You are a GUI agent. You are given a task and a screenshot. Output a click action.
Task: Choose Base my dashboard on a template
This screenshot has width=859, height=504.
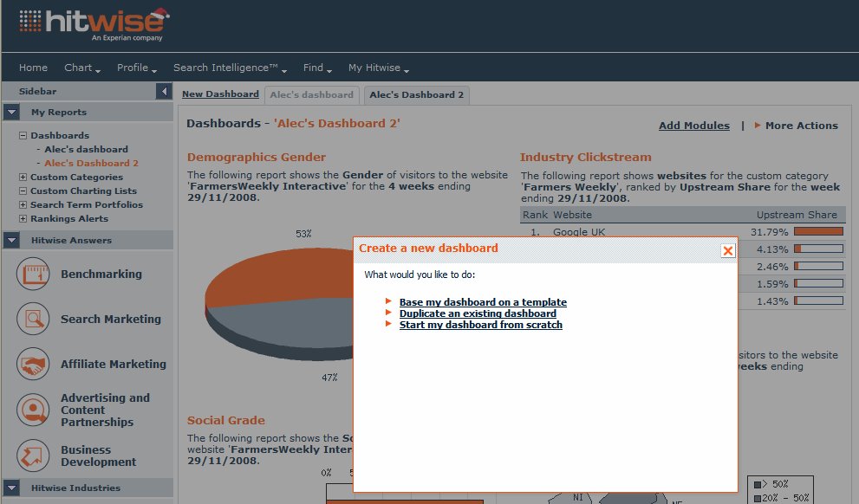click(x=483, y=302)
